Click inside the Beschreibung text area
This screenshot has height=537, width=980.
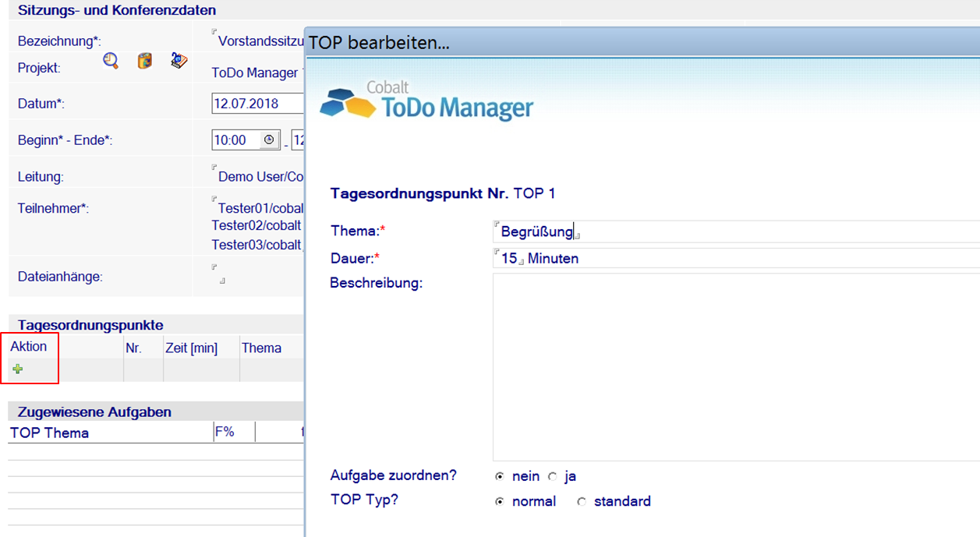[733, 366]
